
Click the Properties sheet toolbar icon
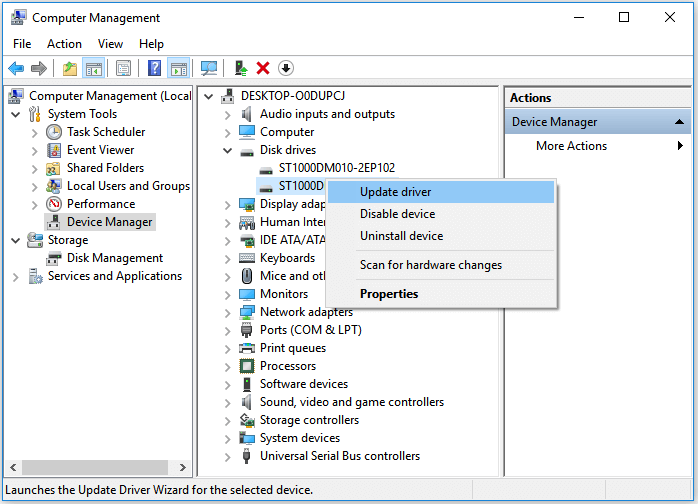[123, 68]
